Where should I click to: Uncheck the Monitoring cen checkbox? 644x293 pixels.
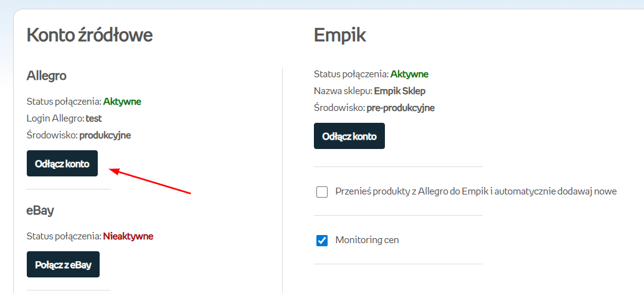(x=322, y=240)
